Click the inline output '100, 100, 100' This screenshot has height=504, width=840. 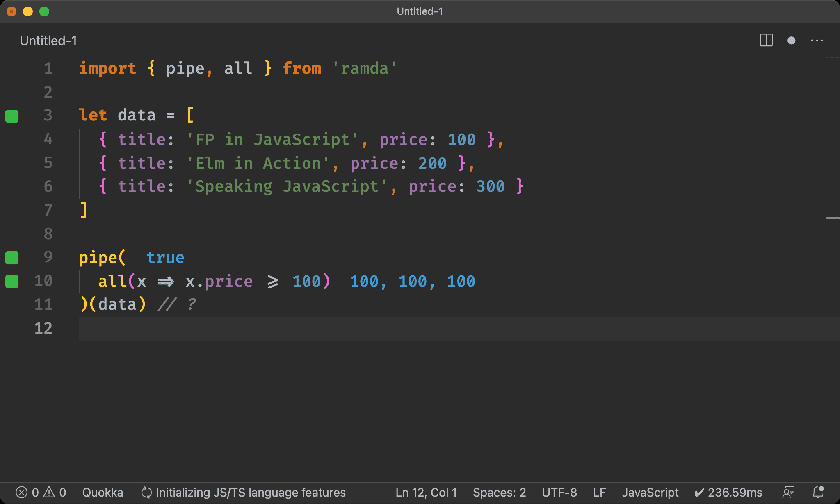click(413, 282)
